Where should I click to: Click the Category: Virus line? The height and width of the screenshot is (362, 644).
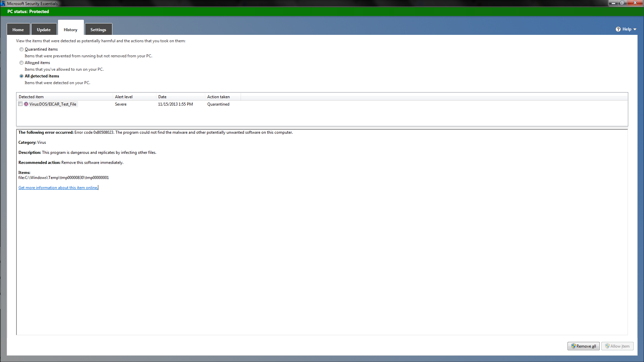click(x=32, y=142)
